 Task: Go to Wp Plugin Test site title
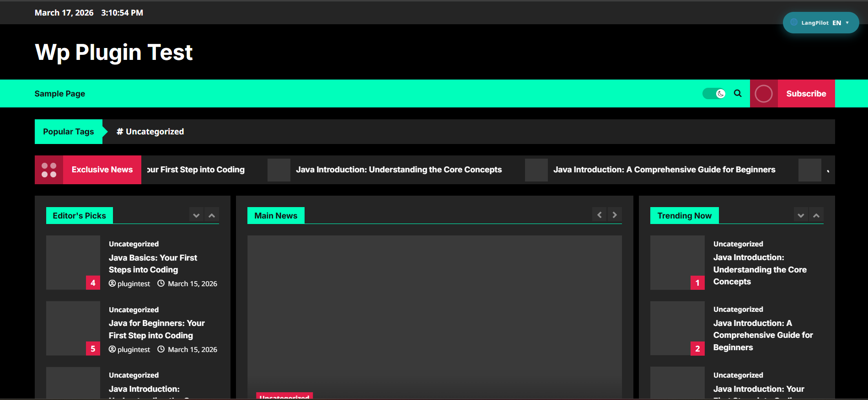[x=114, y=52]
